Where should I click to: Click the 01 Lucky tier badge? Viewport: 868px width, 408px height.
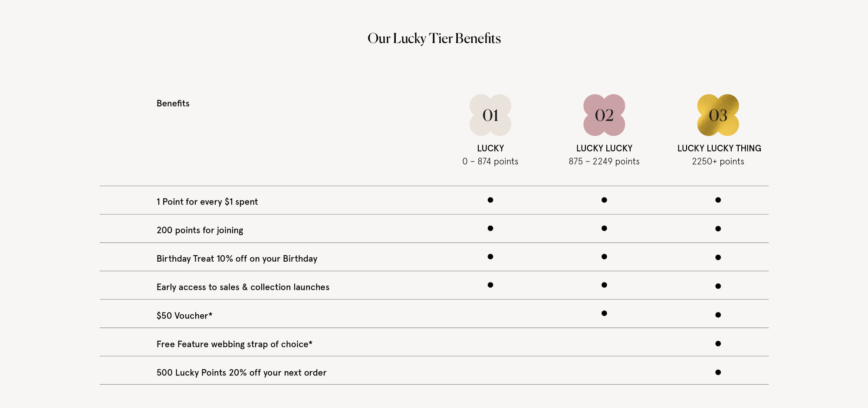click(x=490, y=115)
